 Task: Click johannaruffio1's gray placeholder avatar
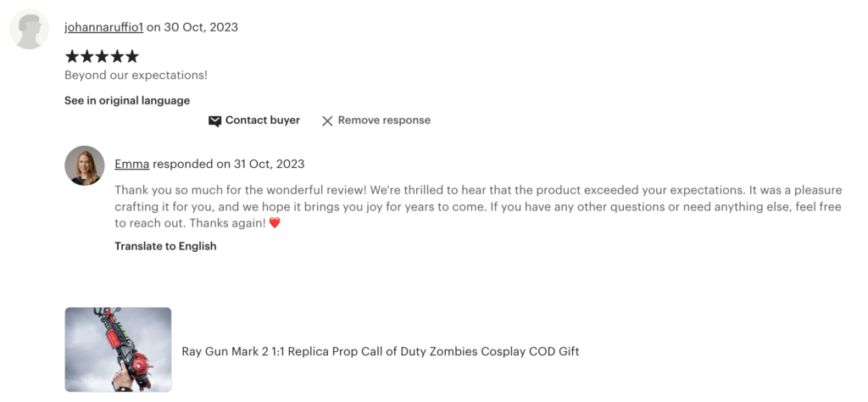(x=30, y=29)
